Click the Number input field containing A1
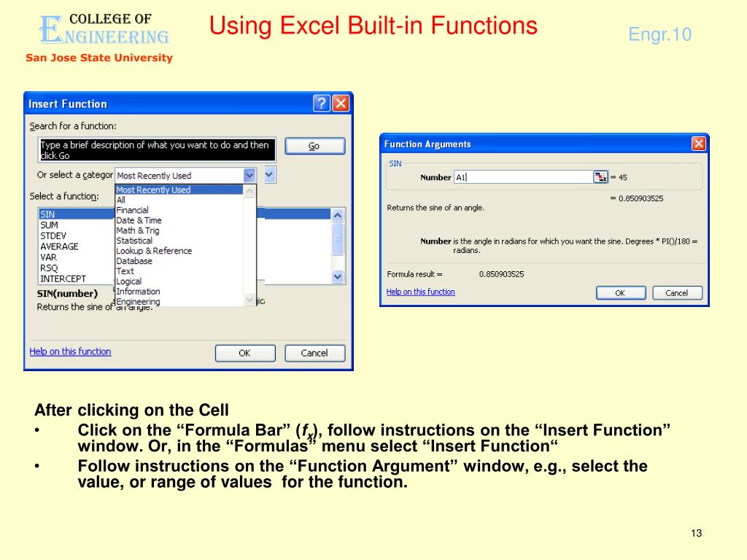The height and width of the screenshot is (560, 747). [524, 177]
